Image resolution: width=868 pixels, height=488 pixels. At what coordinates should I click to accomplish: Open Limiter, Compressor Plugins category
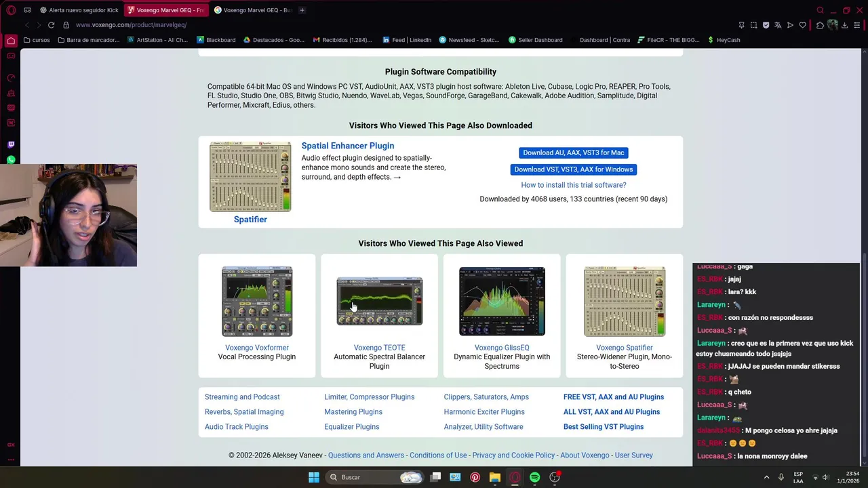point(369,397)
